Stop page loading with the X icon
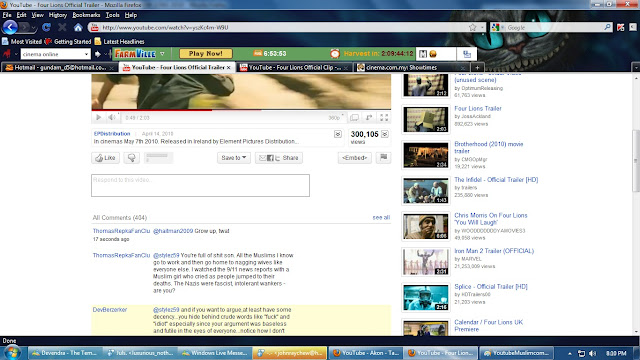 point(62,27)
